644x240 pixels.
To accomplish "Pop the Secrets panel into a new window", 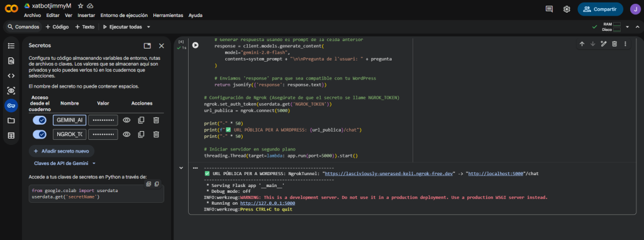I will tap(147, 46).
